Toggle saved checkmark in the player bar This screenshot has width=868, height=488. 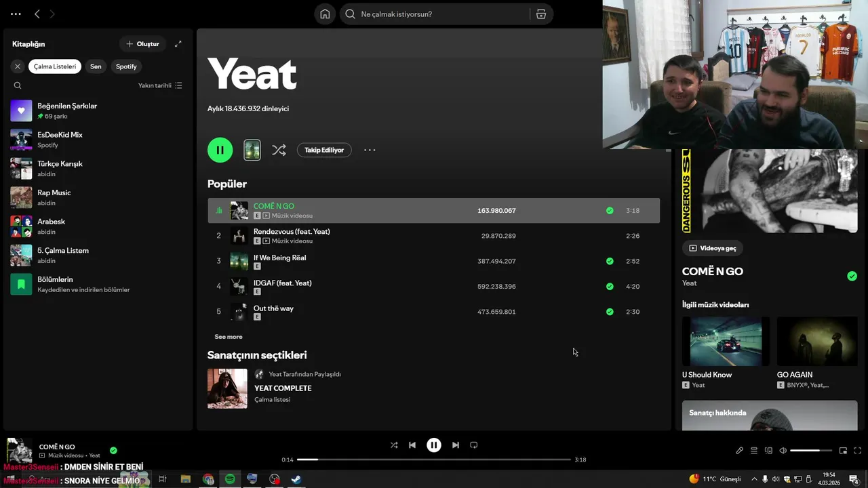point(113,450)
